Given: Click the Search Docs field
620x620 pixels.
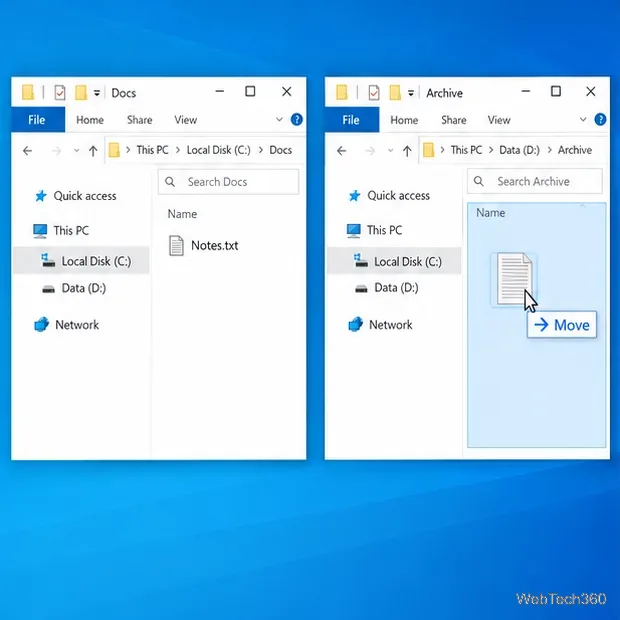Looking at the screenshot, I should pyautogui.click(x=228, y=182).
